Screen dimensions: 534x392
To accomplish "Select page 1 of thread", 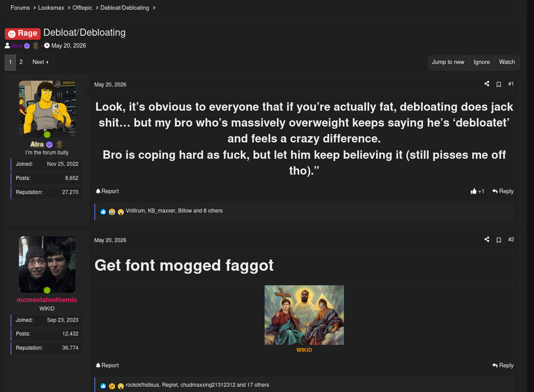I will click(x=10, y=63).
